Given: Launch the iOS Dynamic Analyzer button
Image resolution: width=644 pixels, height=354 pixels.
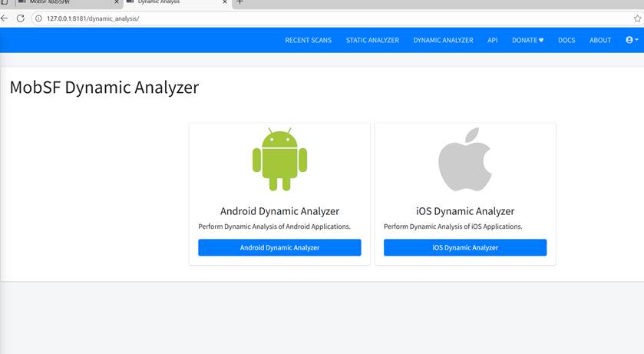Looking at the screenshot, I should click(465, 247).
